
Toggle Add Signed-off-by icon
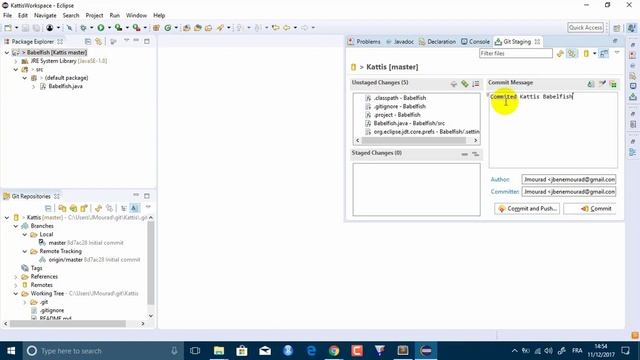(x=602, y=84)
